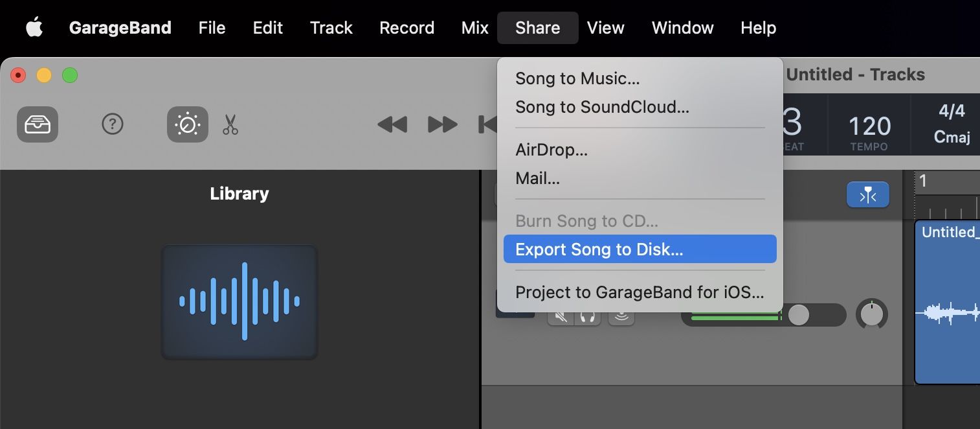The height and width of the screenshot is (429, 980).
Task: Select the Untitled audio region
Action: (947, 305)
